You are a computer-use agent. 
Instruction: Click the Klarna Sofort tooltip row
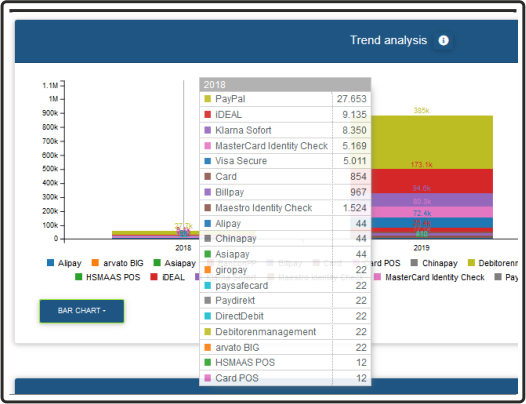[285, 130]
